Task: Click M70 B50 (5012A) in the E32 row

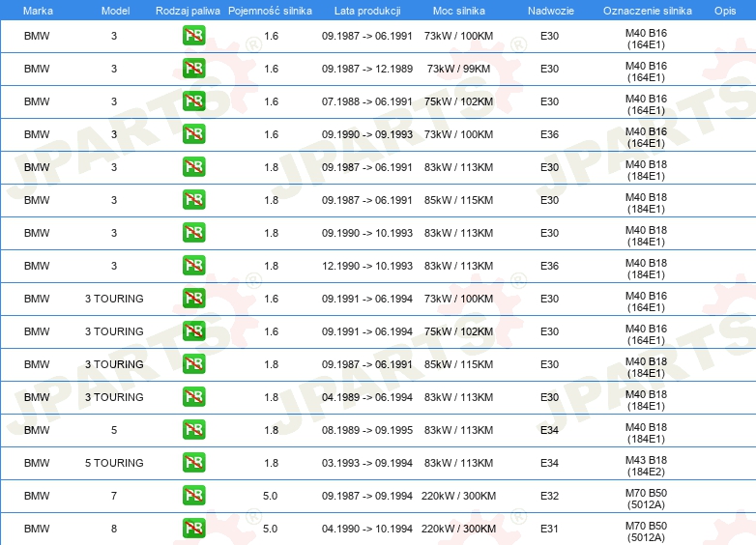Action: [646, 499]
